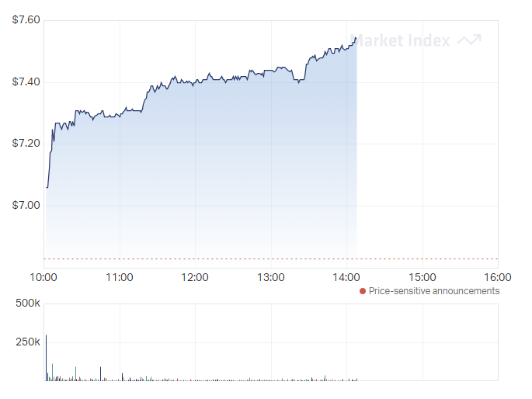Click the 250k volume axis label
Viewport: 532px width, 399px height.
pos(28,342)
